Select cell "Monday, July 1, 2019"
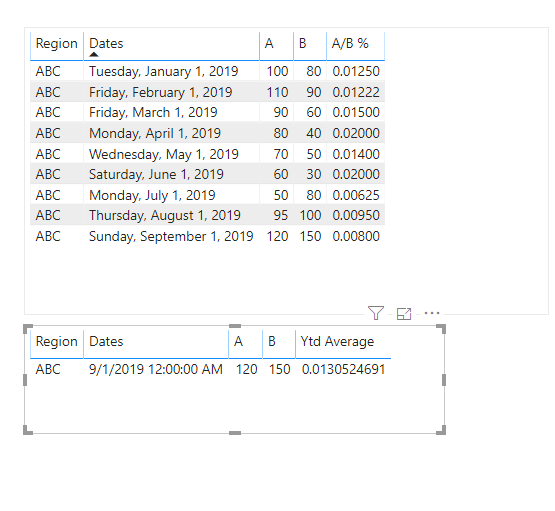Viewport: 555px width, 511px height. [152, 195]
